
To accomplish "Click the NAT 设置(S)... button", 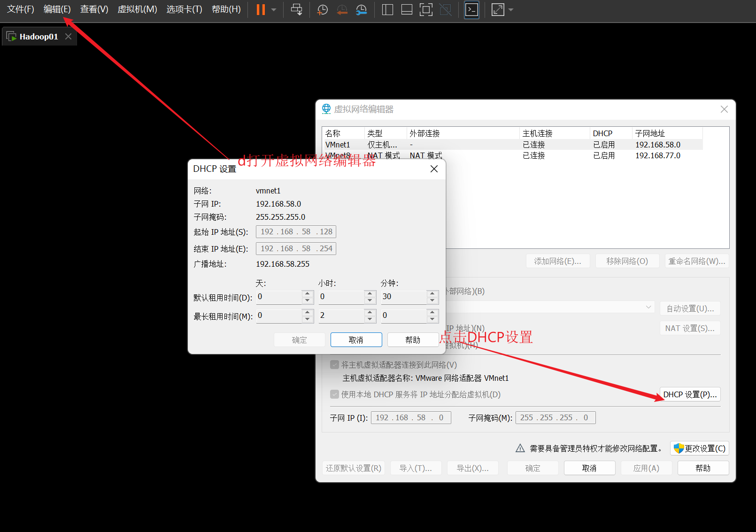I will click(690, 329).
